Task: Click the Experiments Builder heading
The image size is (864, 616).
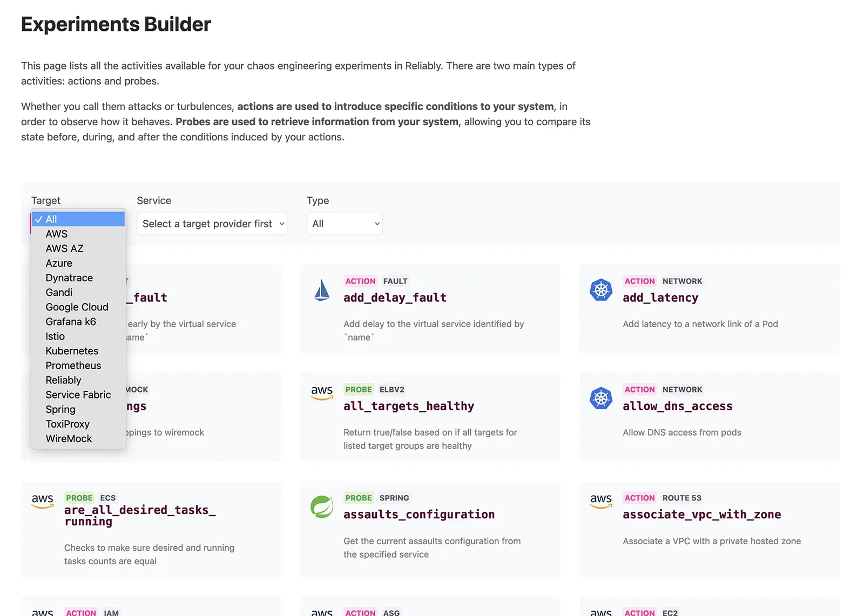Action: click(116, 24)
